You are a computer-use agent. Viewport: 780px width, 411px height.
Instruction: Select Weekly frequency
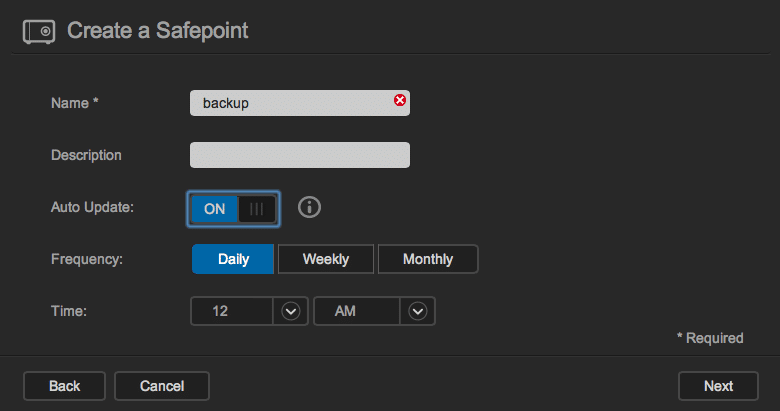tap(326, 259)
